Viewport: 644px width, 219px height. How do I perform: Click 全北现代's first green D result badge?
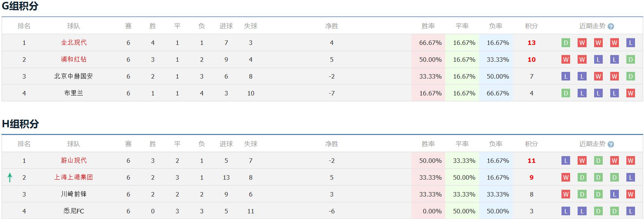click(x=566, y=43)
